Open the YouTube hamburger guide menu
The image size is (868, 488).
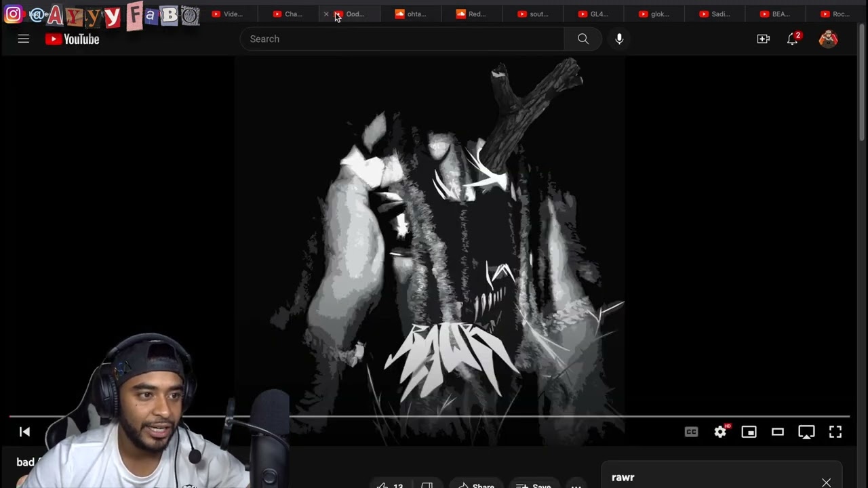click(24, 39)
